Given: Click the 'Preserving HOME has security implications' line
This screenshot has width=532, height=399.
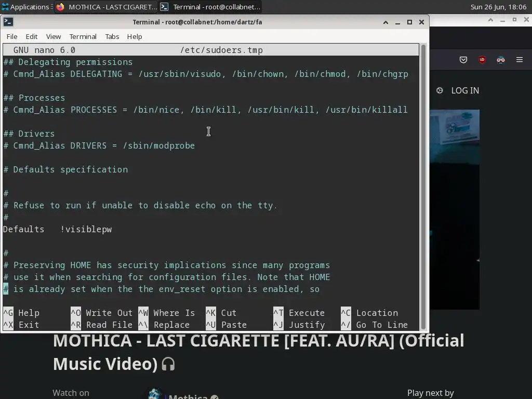Looking at the screenshot, I should coord(167,265).
